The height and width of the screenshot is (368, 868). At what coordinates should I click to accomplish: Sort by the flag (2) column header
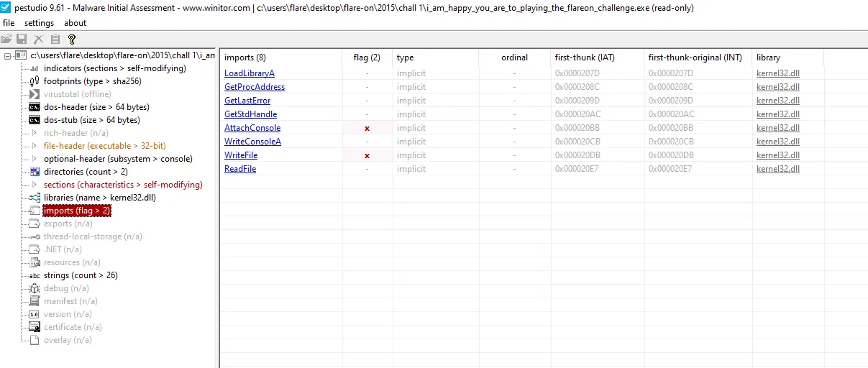click(367, 57)
